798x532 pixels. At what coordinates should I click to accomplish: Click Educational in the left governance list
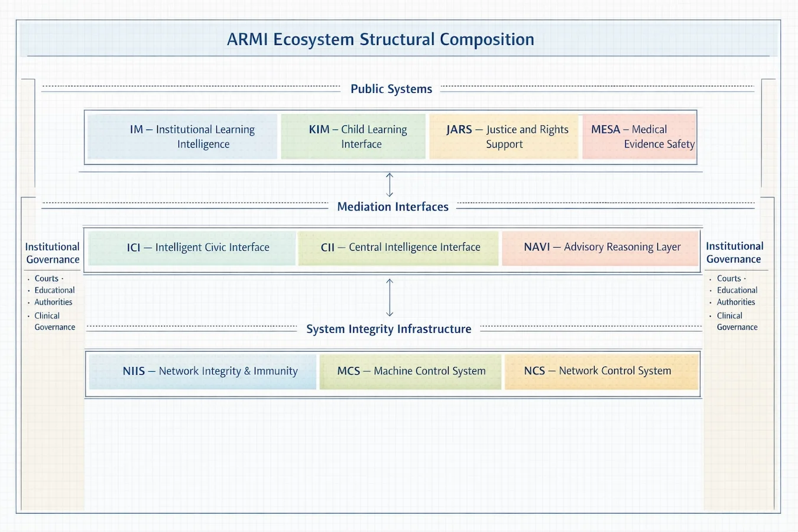pyautogui.click(x=54, y=290)
